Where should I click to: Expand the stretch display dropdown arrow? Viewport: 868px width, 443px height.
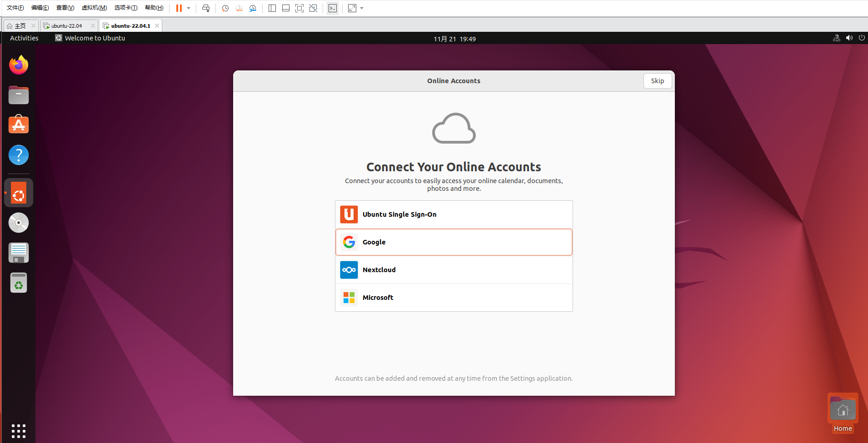[x=362, y=8]
